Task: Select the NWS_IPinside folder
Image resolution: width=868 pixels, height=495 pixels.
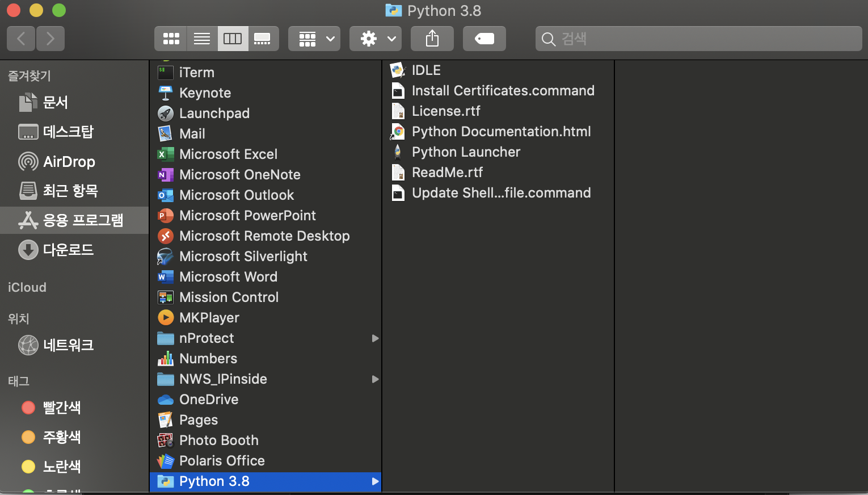Action: pyautogui.click(x=266, y=379)
